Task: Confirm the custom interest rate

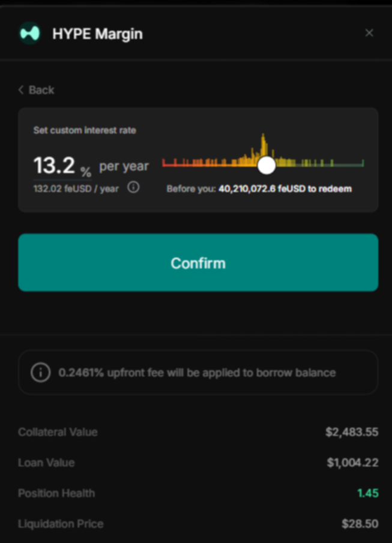Action: 198,262
